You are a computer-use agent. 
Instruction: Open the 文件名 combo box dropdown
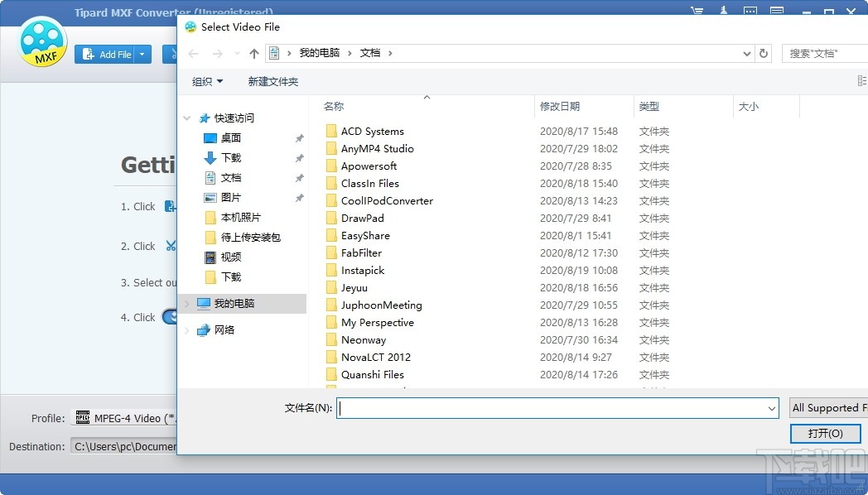tap(772, 408)
